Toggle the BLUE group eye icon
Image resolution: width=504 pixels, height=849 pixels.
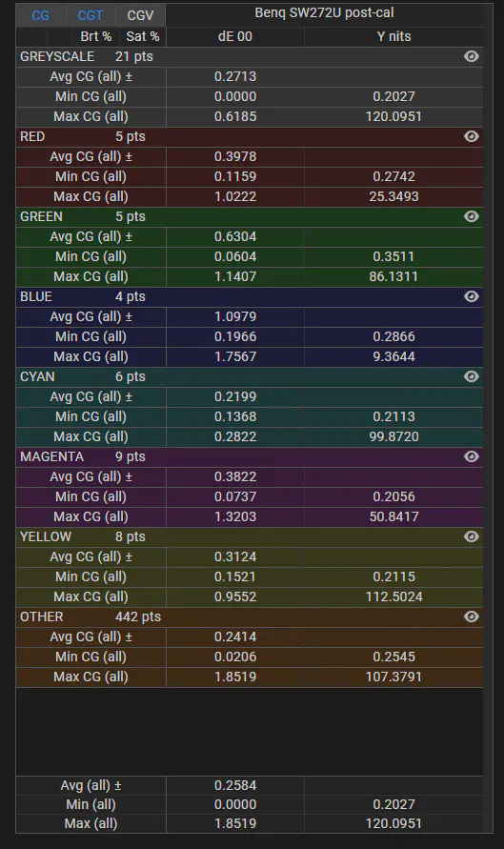[x=472, y=296]
